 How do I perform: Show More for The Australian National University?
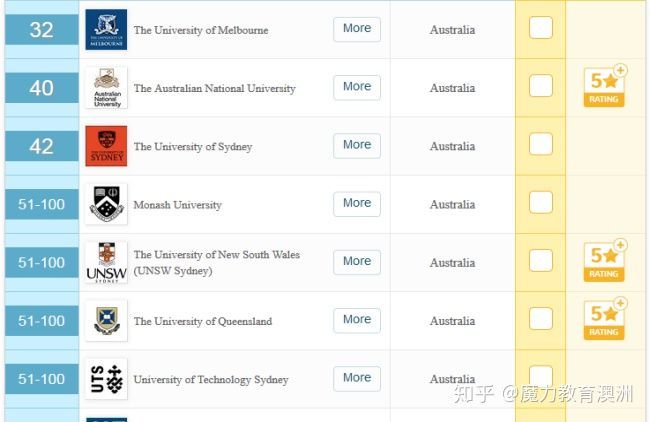[x=357, y=87]
